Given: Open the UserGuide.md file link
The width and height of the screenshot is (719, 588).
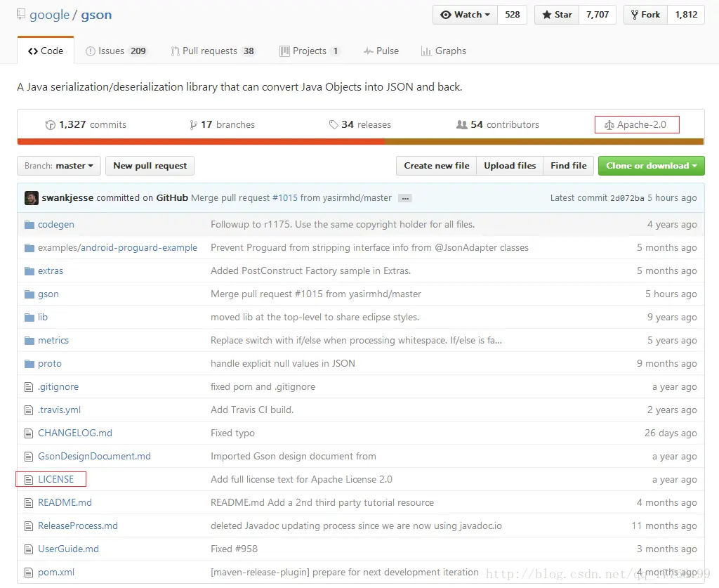Looking at the screenshot, I should coord(68,549).
